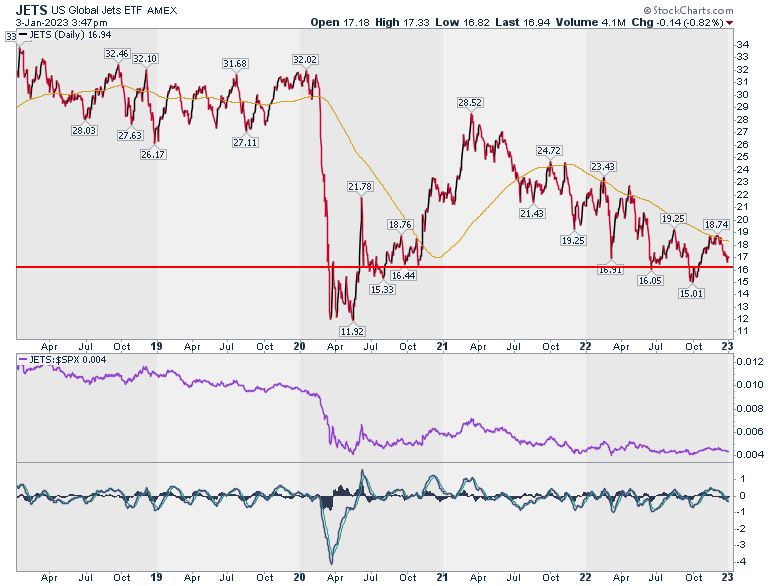Image resolution: width=780 pixels, height=586 pixels.
Task: Click the 11.92 low price label
Action: click(x=352, y=331)
